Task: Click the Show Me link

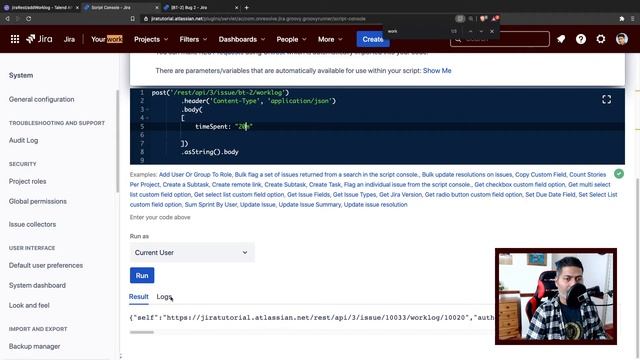Action: [437, 71]
